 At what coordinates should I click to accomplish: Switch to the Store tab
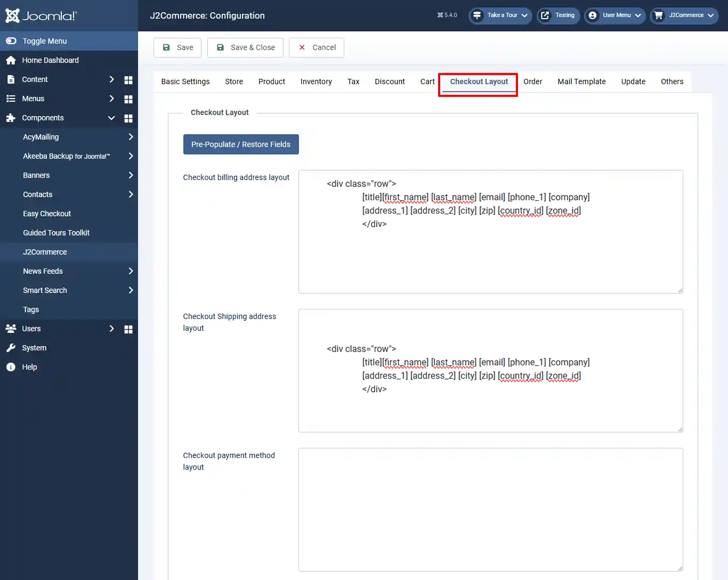[x=234, y=81]
